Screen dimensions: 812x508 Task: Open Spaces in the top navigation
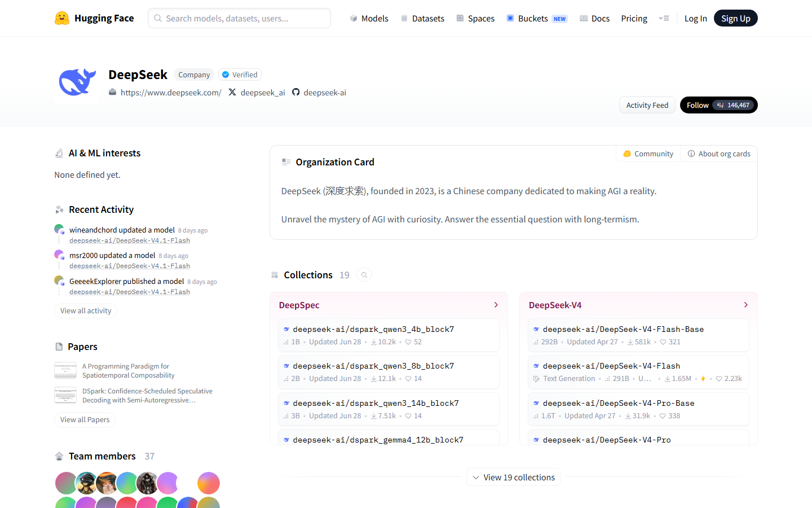[x=475, y=19]
